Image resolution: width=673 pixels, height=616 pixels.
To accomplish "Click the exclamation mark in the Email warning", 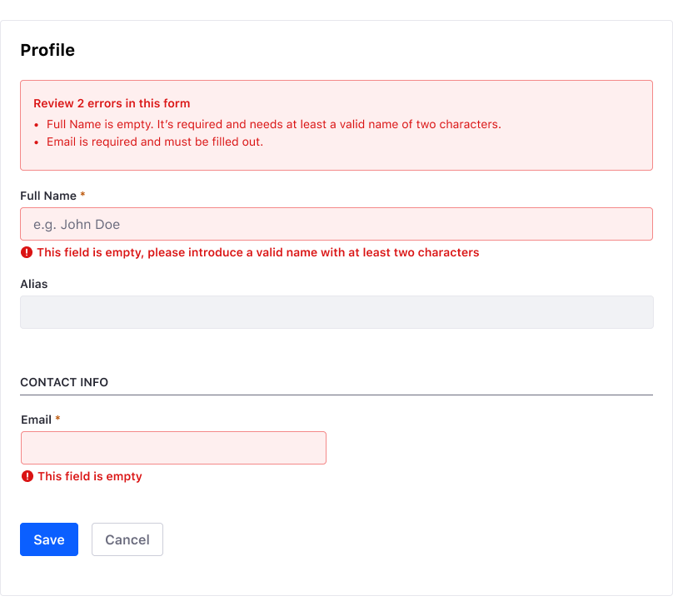I will 26,476.
